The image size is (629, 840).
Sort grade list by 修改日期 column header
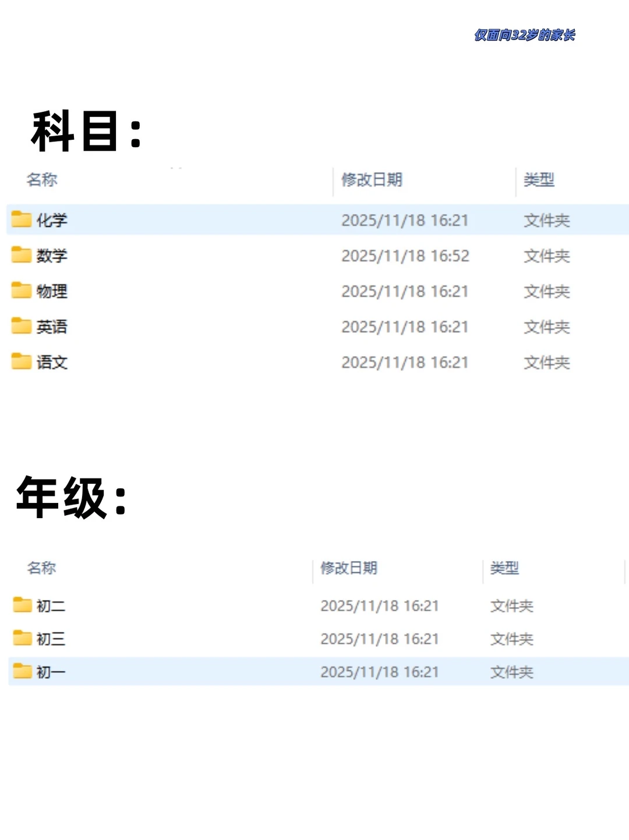348,569
